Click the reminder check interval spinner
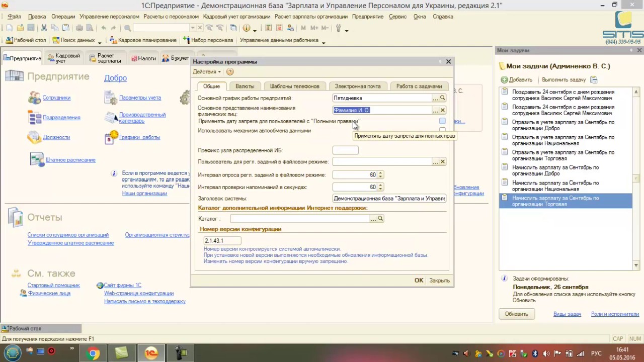This screenshot has height=362, width=644. 380,187
